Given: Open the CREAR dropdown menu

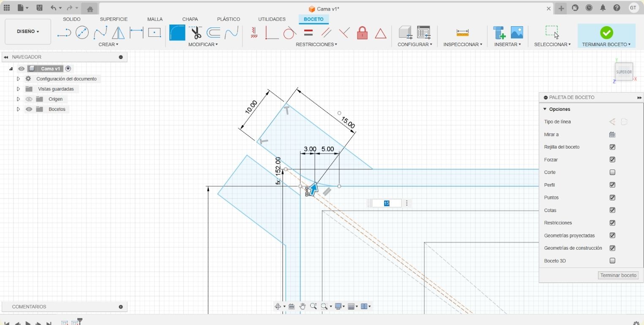Looking at the screenshot, I should (x=108, y=44).
